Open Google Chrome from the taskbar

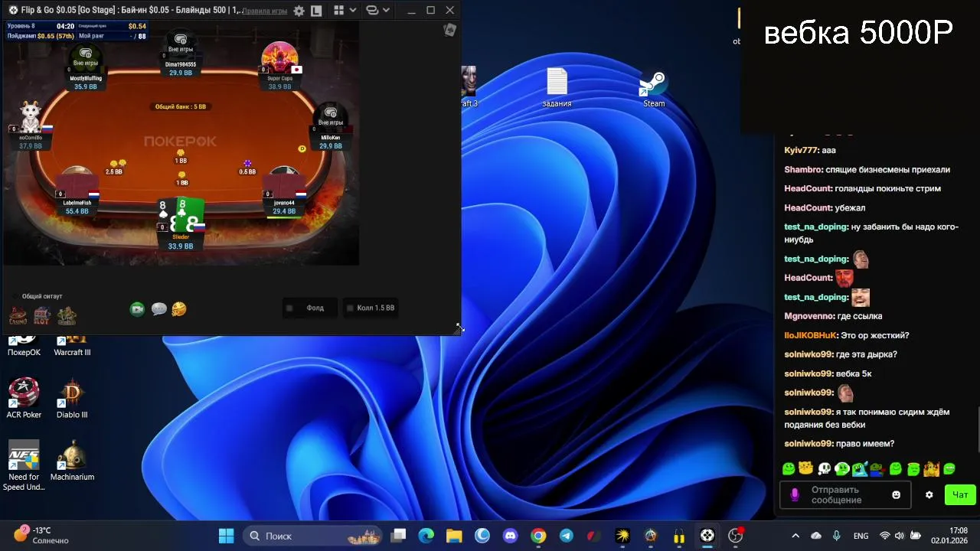(x=538, y=536)
